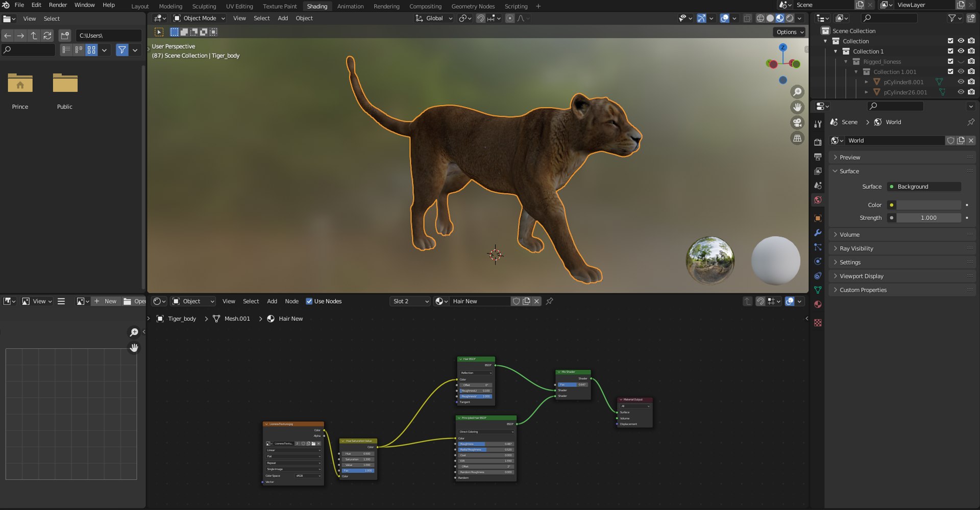Uncheck exclude checkbox for Collection 1

pos(950,51)
